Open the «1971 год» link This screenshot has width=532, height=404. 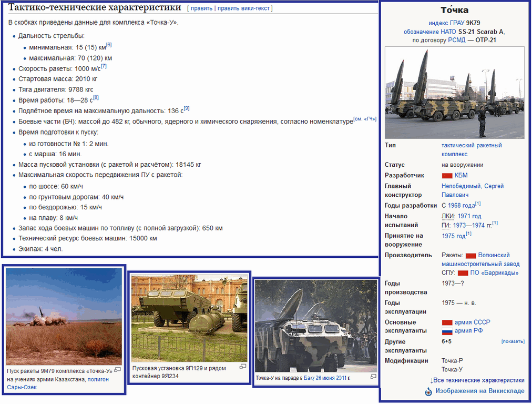click(x=469, y=216)
